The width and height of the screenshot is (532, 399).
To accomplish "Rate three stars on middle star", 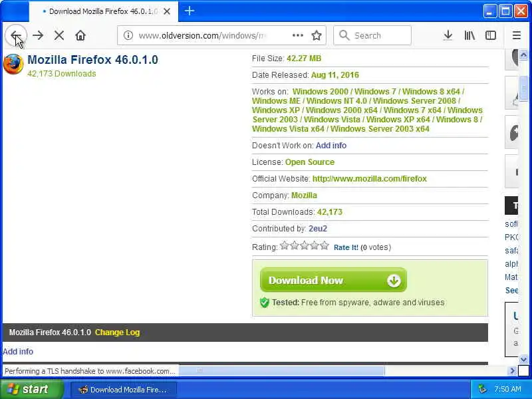I will (x=305, y=245).
